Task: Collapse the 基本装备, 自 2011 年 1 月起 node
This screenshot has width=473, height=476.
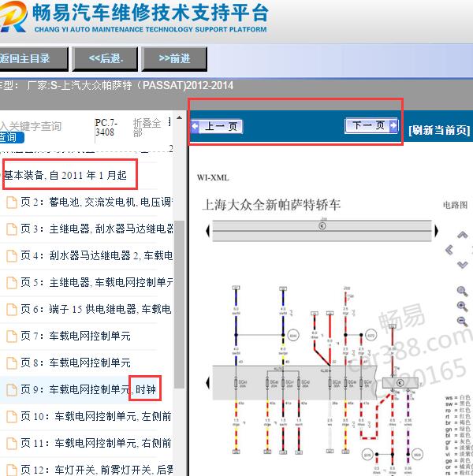Action: [x=65, y=175]
